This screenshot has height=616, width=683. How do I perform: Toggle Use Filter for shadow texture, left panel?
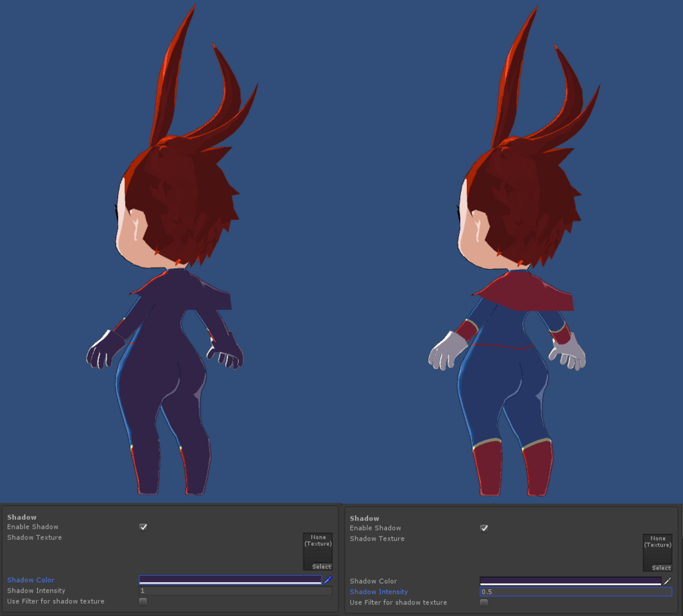[143, 601]
